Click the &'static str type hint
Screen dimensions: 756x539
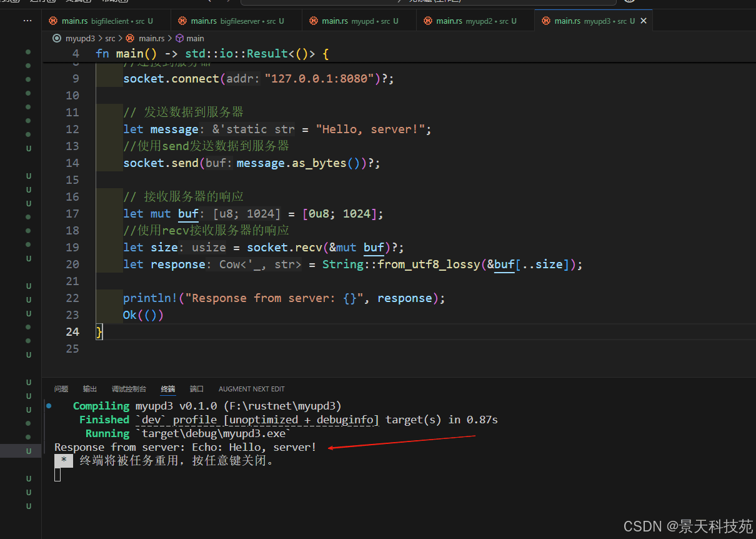(x=249, y=129)
